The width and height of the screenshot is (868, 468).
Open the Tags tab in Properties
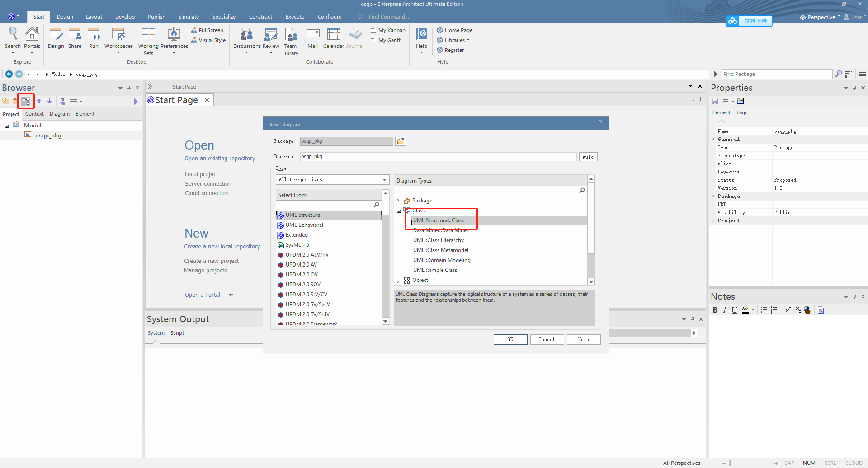[x=741, y=112]
